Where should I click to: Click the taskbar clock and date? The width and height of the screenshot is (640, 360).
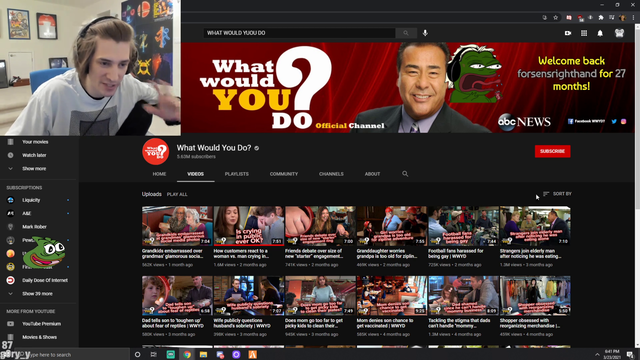612,354
